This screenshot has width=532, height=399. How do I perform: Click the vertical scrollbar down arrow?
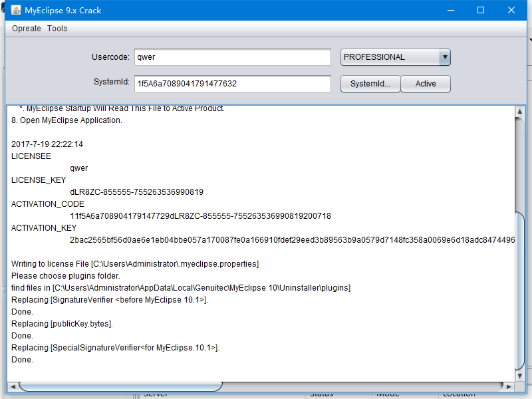click(x=519, y=376)
